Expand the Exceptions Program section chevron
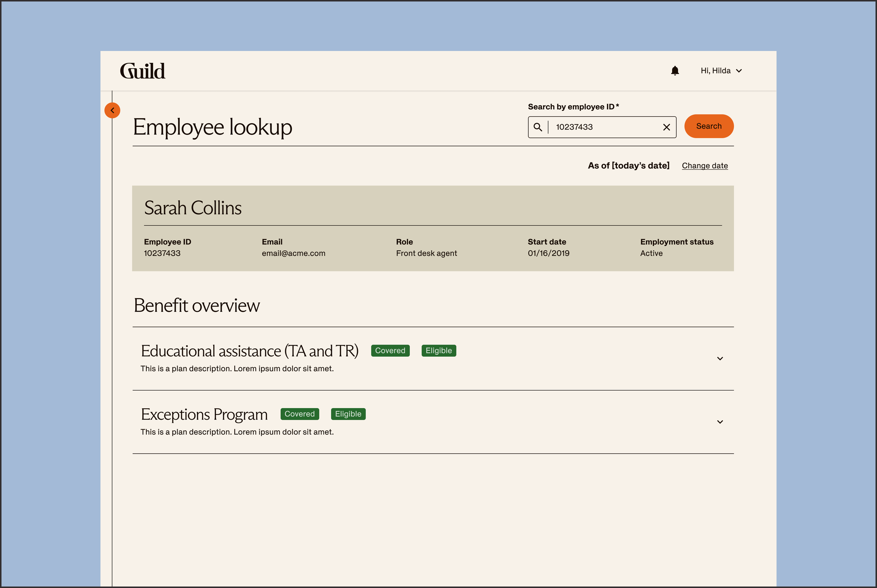This screenshot has width=877, height=588. coord(719,422)
